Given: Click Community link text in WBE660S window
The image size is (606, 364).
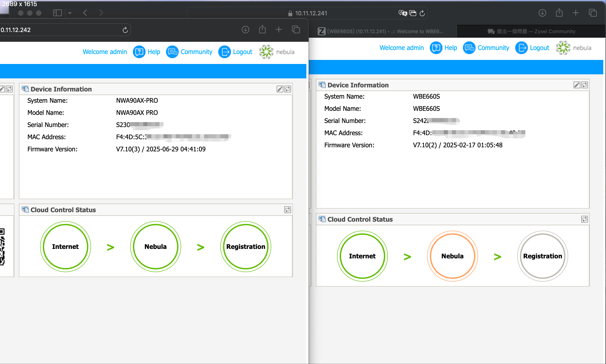Looking at the screenshot, I should pyautogui.click(x=493, y=48).
